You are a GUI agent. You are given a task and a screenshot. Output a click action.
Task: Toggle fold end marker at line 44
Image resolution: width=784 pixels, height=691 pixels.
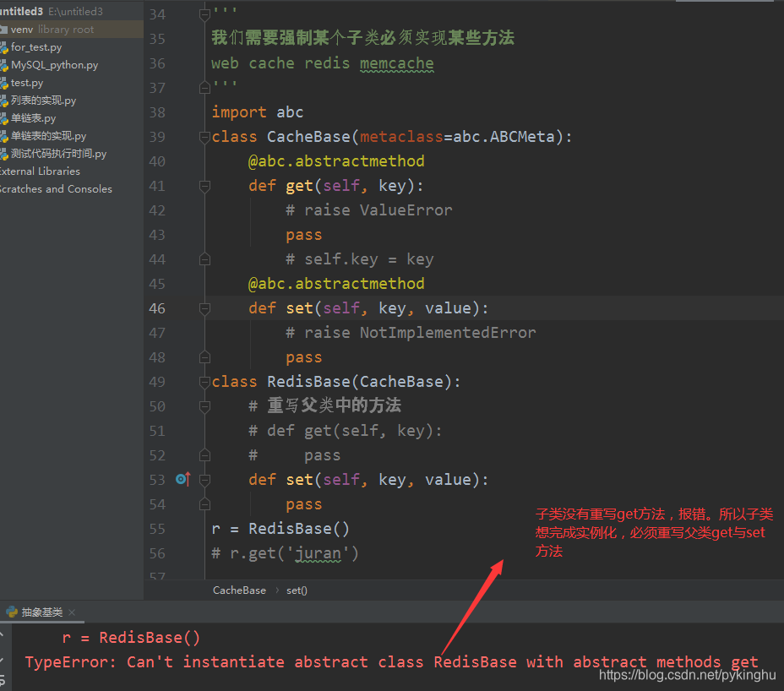[x=204, y=259]
